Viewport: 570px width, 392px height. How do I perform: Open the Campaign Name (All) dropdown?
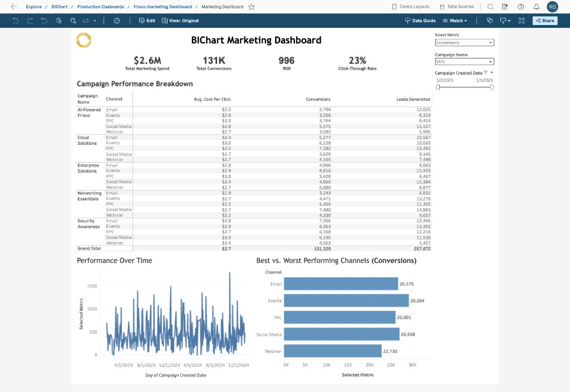point(464,61)
